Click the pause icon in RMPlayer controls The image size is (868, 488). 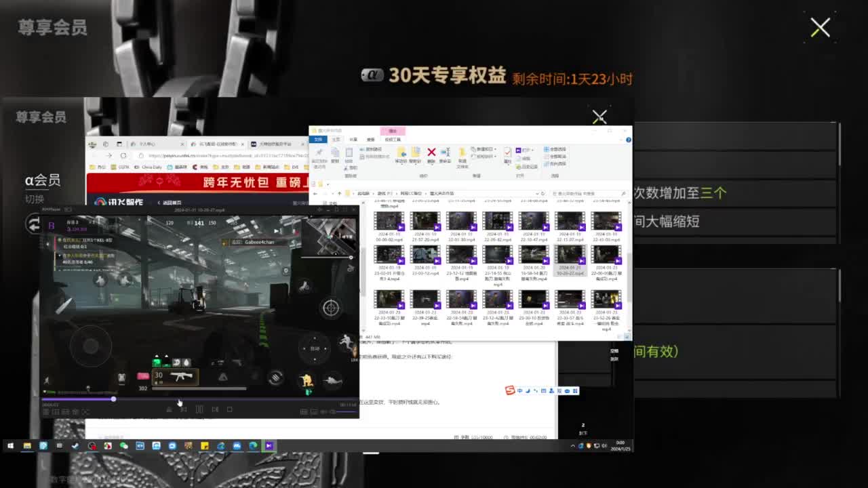pos(200,409)
